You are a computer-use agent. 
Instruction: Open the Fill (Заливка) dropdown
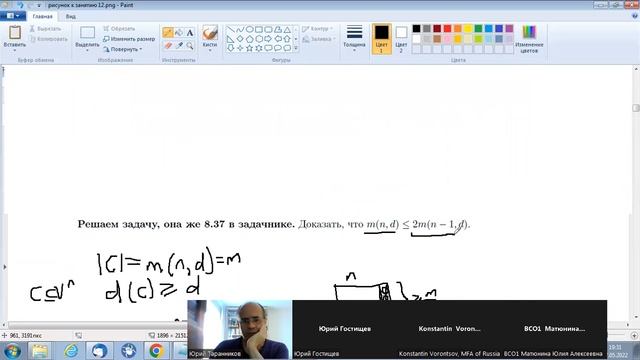coord(319,39)
